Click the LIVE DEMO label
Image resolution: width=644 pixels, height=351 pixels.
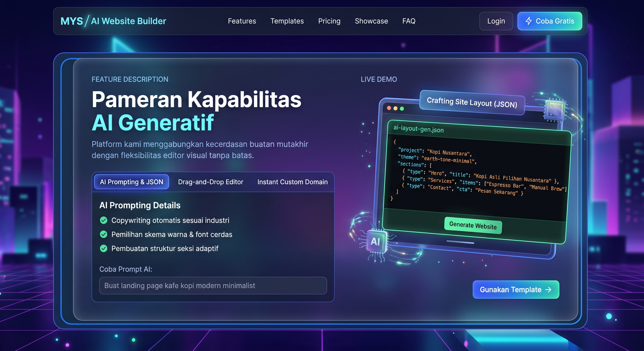378,79
